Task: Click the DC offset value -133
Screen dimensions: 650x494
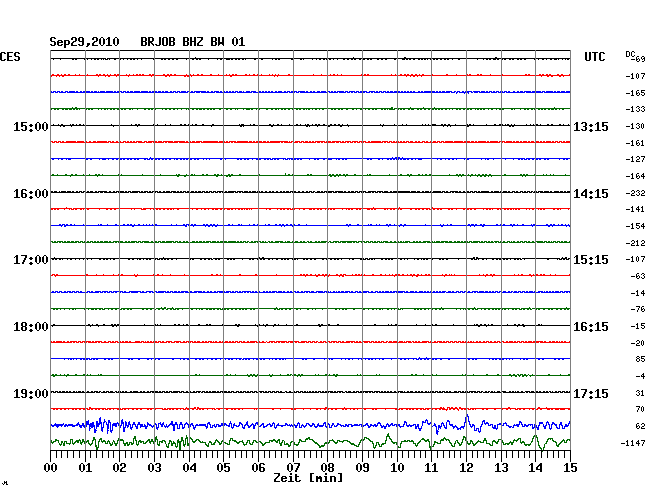Action: [x=635, y=109]
